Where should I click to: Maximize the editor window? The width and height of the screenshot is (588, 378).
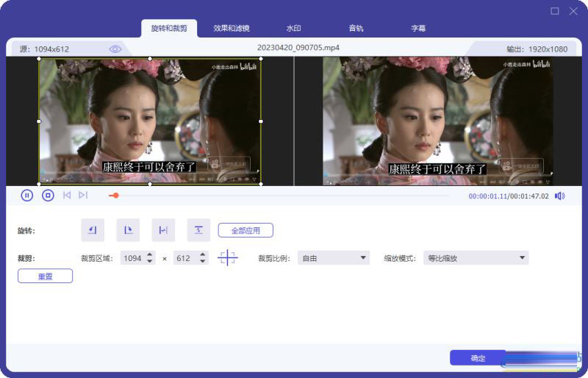(555, 11)
